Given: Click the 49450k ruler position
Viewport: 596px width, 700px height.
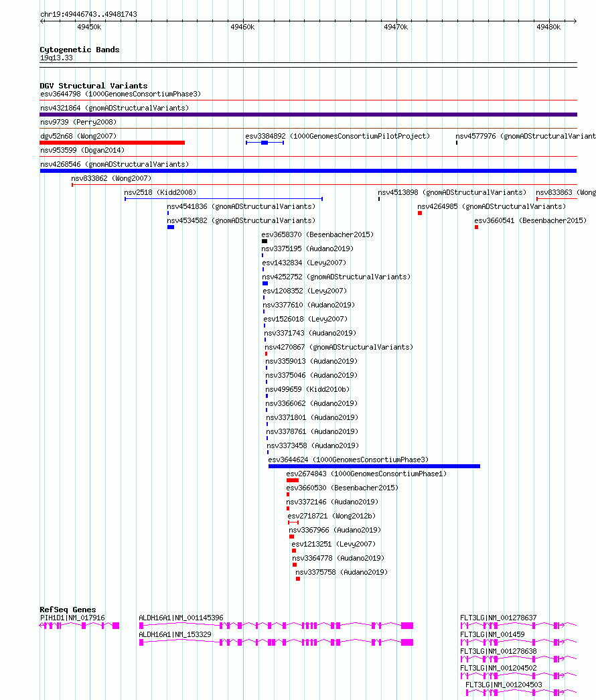Looking at the screenshot, I should pos(89,27).
